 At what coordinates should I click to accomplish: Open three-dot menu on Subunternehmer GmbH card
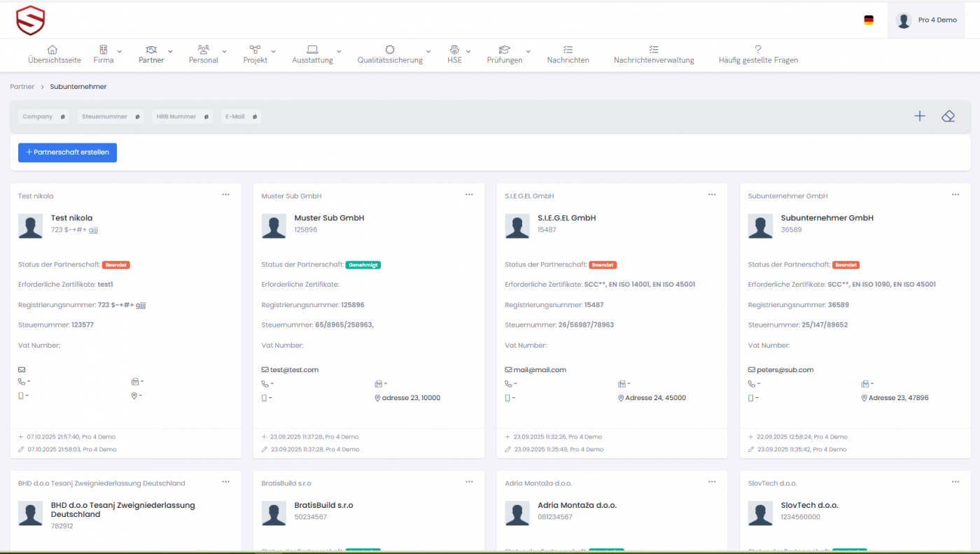coord(955,194)
